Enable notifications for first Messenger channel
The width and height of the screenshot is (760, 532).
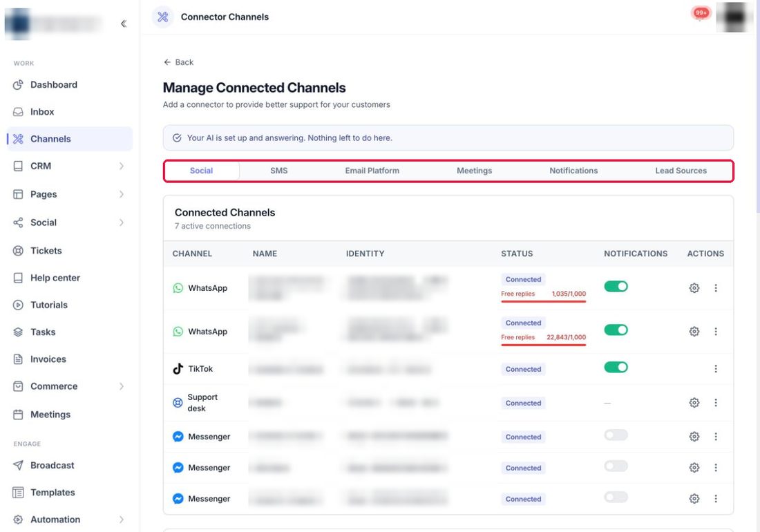(616, 435)
